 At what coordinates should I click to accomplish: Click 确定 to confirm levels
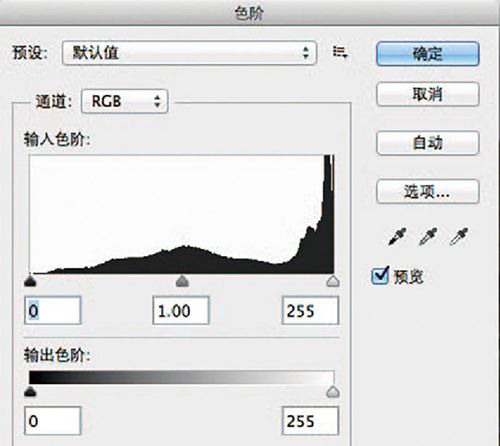point(428,54)
